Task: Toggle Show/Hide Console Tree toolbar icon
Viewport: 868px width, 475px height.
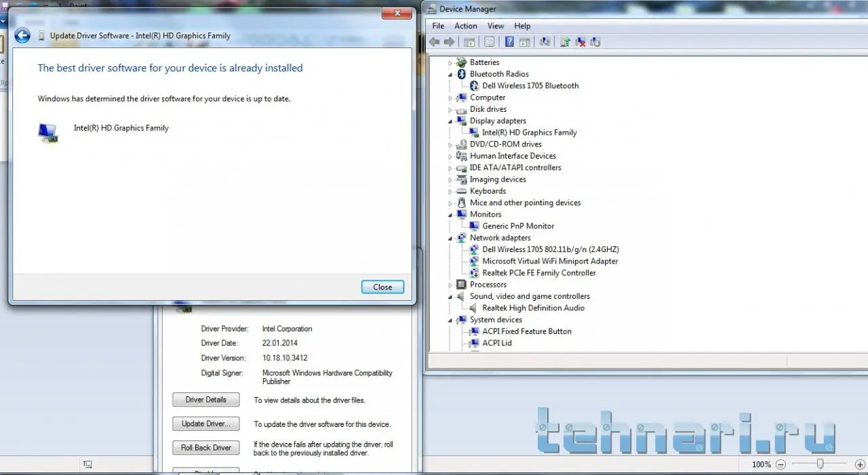Action: pos(469,42)
